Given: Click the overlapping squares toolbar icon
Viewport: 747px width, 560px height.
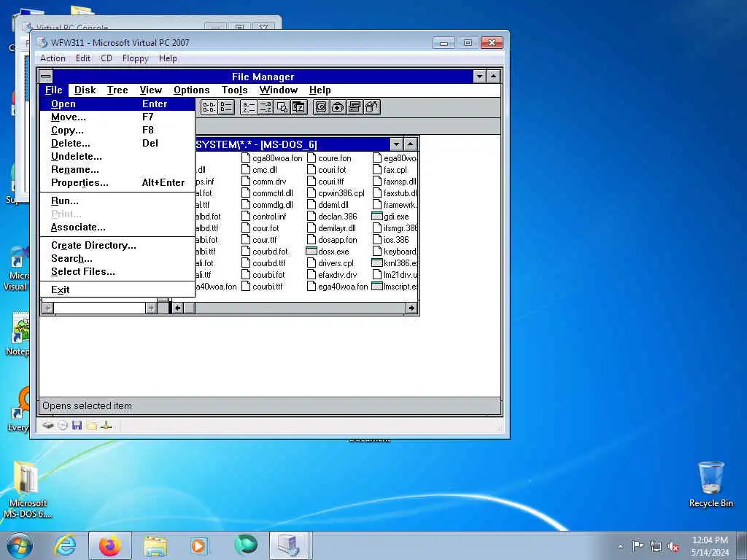Looking at the screenshot, I should (x=282, y=107).
